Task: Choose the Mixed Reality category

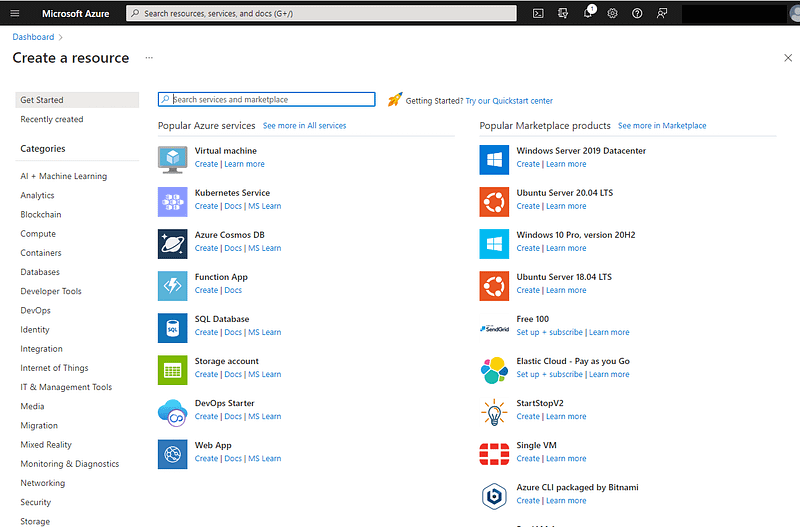Action: [46, 445]
